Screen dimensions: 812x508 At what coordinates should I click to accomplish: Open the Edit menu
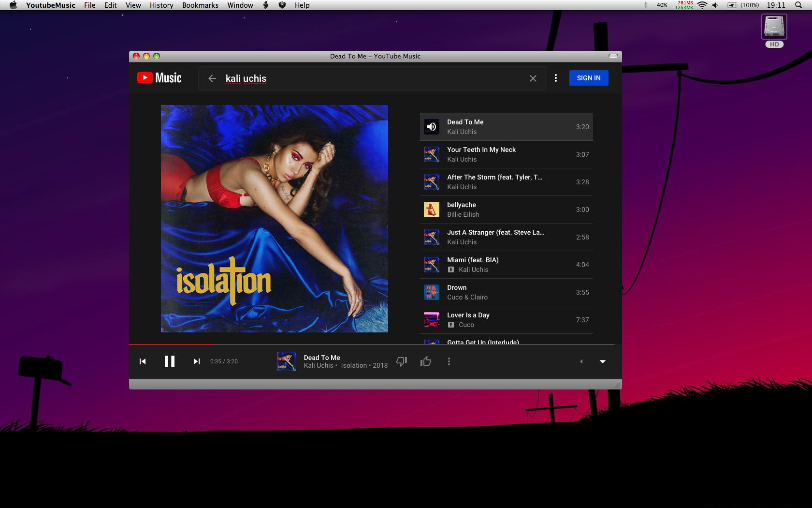coord(110,5)
